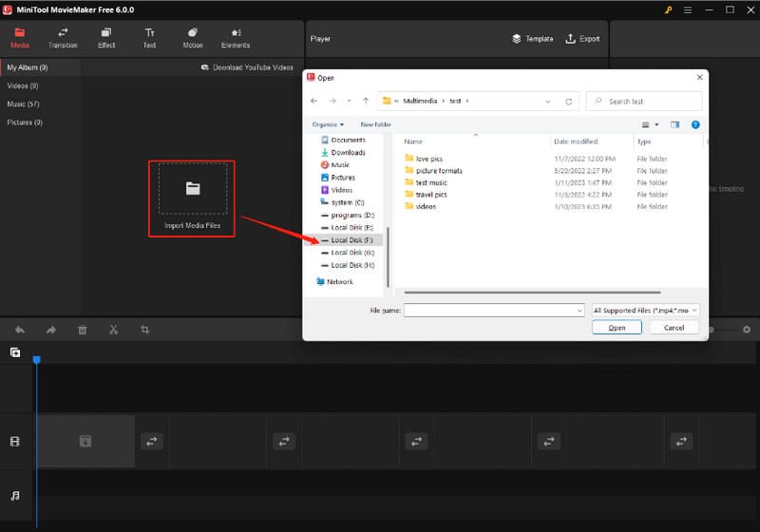Click the undo arrow in timeline toolbar
The height and width of the screenshot is (532, 760).
tap(20, 330)
